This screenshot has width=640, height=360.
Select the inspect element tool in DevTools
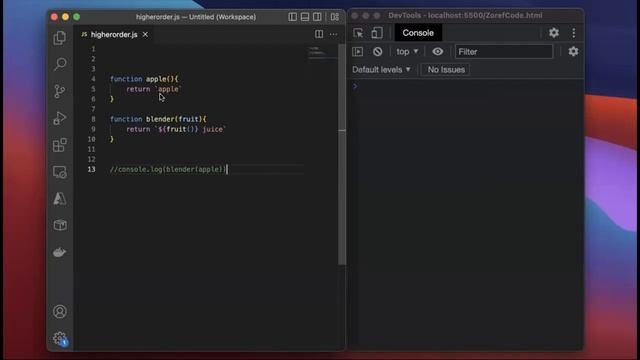click(358, 33)
